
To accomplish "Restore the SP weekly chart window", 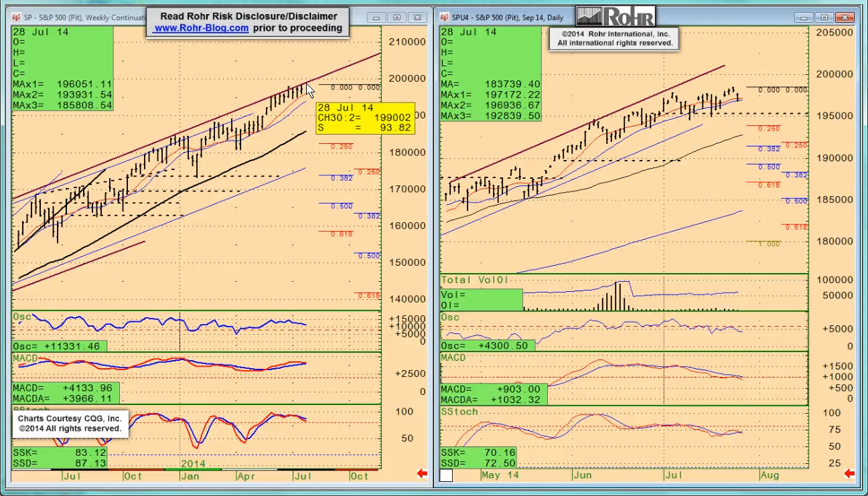I will 397,17.
